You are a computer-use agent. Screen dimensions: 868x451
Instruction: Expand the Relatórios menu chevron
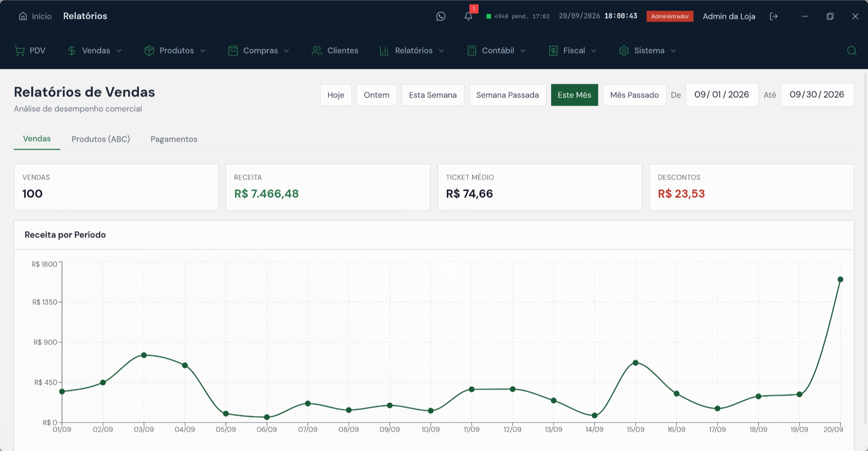click(441, 51)
